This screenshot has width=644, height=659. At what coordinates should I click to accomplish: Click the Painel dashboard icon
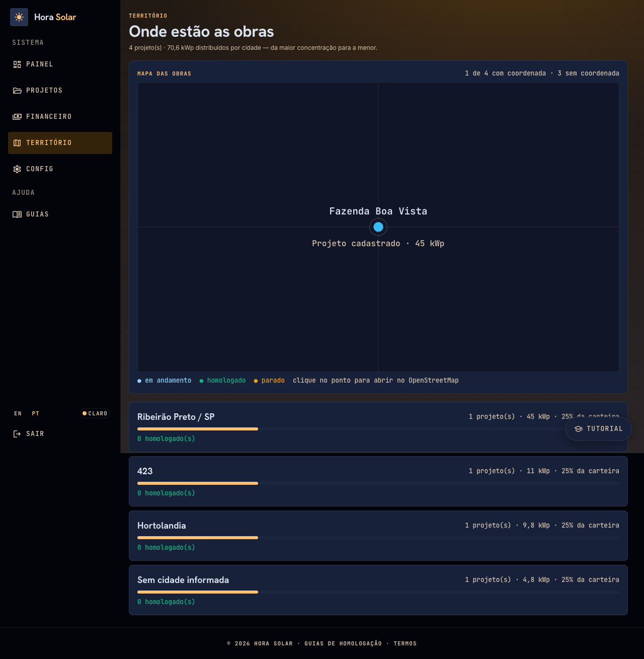pos(17,64)
